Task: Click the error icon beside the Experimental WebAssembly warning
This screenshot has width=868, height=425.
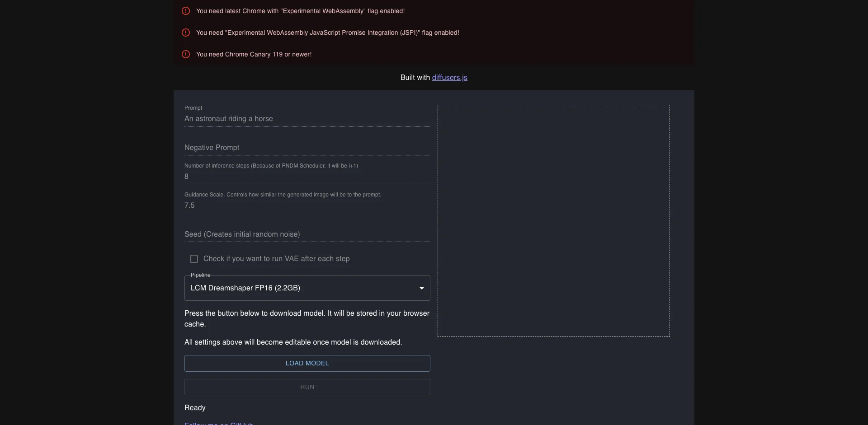Action: point(186,11)
